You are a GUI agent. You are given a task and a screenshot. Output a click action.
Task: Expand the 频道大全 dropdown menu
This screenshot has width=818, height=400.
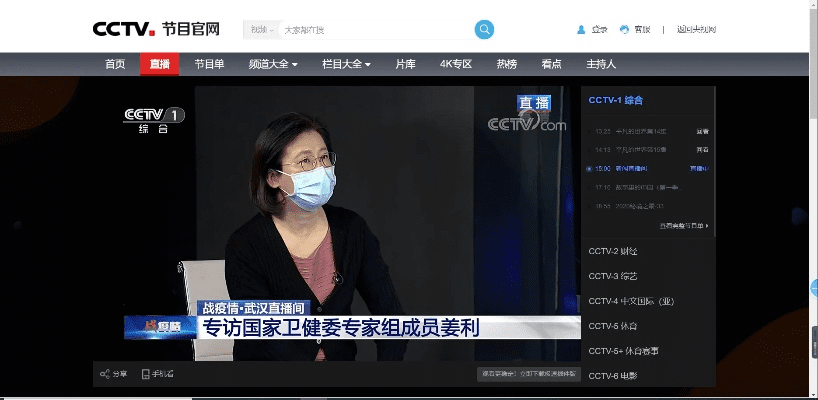(x=273, y=64)
